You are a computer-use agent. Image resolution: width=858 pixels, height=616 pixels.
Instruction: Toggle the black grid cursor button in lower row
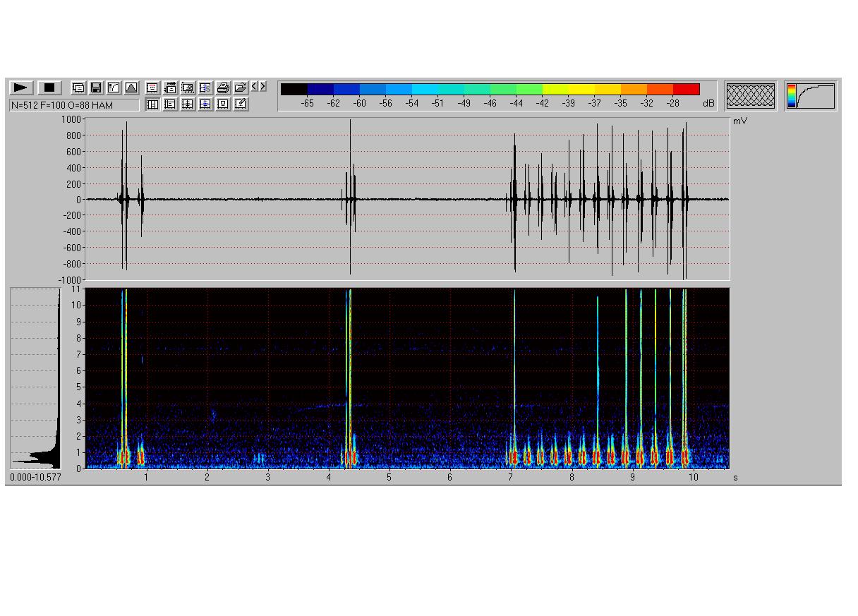188,104
